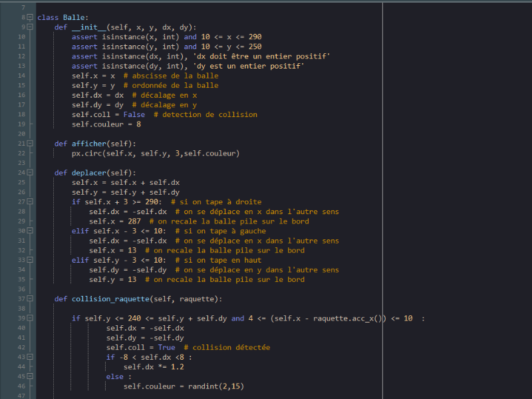Click the 'afficher' method name
The width and height of the screenshot is (532, 399).
pyautogui.click(x=89, y=144)
